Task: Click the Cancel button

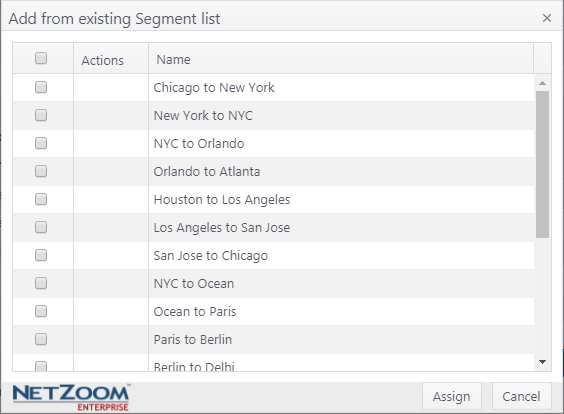Action: [x=522, y=396]
